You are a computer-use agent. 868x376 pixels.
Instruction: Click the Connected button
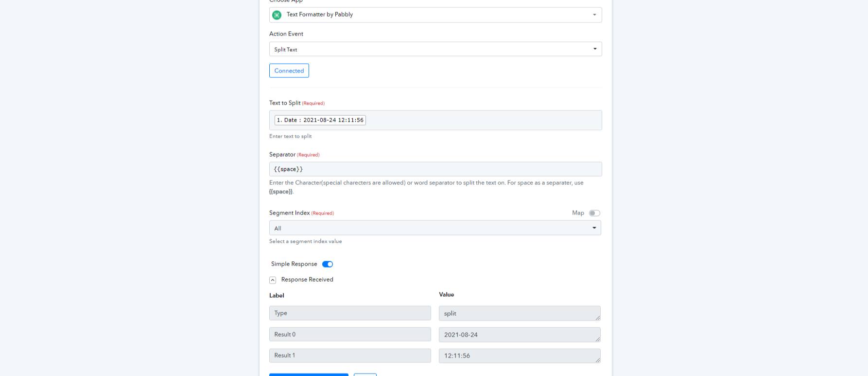pyautogui.click(x=289, y=71)
